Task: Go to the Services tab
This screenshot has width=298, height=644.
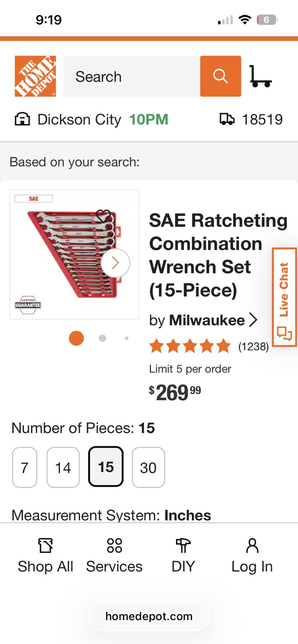Action: tap(114, 555)
